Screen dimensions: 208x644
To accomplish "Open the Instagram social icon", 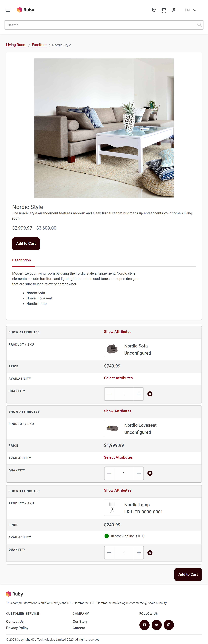I will (x=169, y=625).
